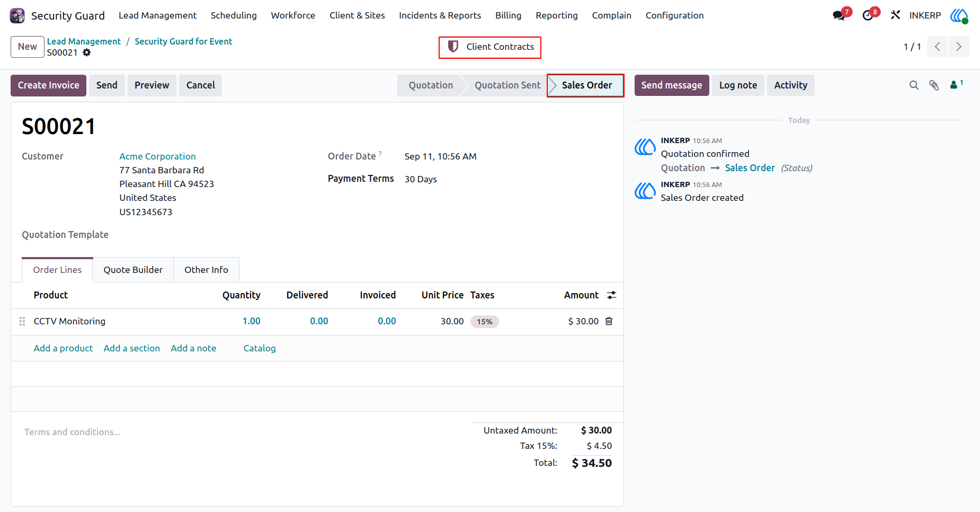Image resolution: width=980 pixels, height=512 pixels.
Task: Delete the CCTV Monitoring line
Action: pyautogui.click(x=609, y=321)
